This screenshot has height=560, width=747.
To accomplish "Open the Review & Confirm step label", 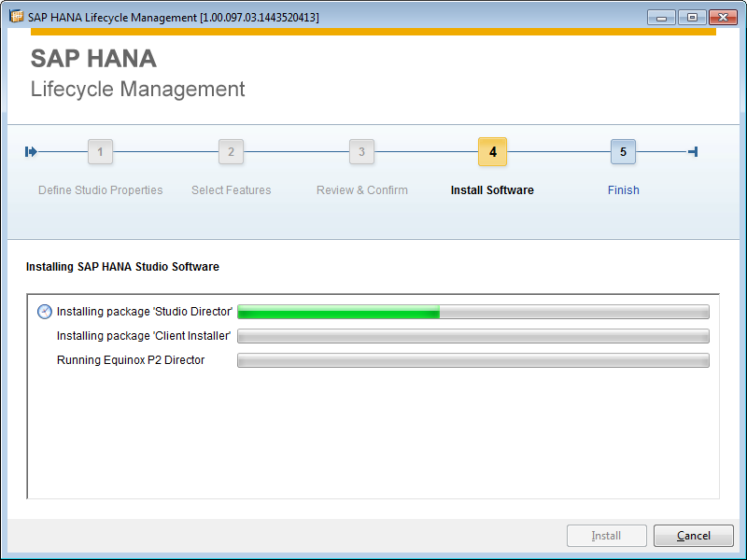I will coord(362,190).
